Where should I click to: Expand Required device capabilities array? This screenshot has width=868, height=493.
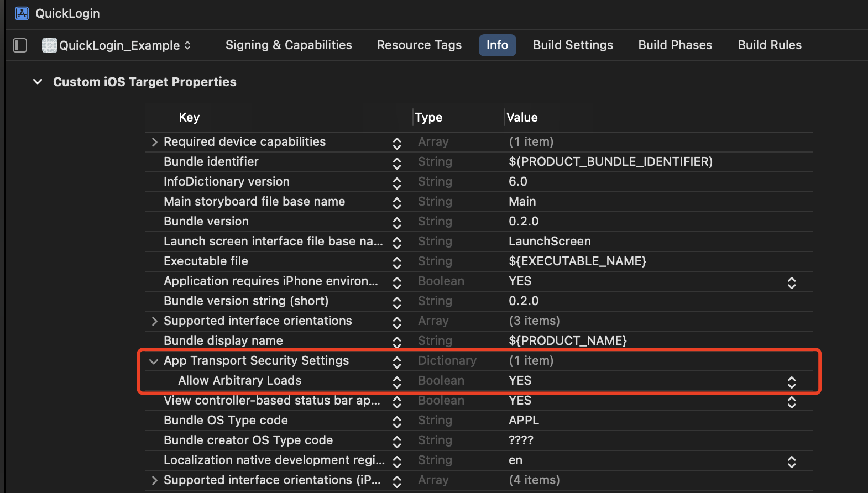(154, 142)
